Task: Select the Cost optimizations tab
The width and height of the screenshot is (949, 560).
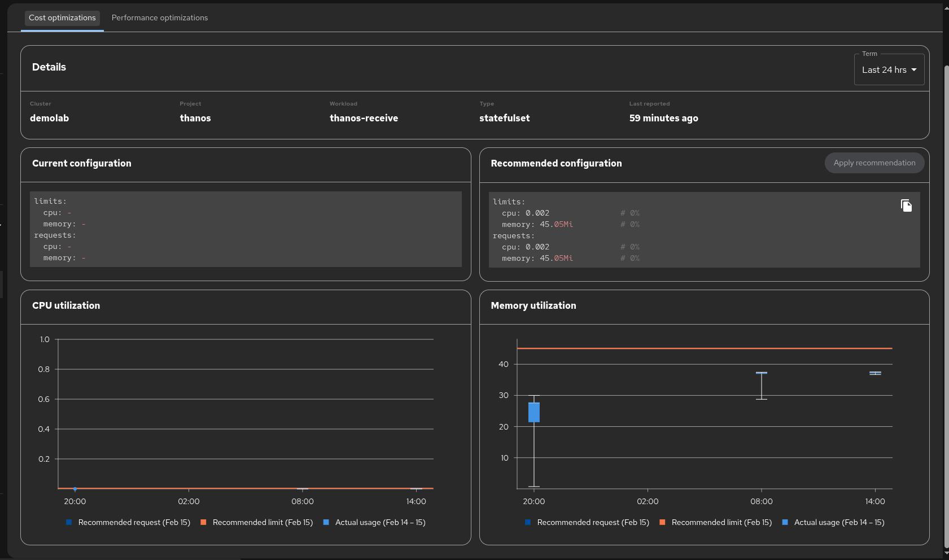Action: tap(62, 18)
